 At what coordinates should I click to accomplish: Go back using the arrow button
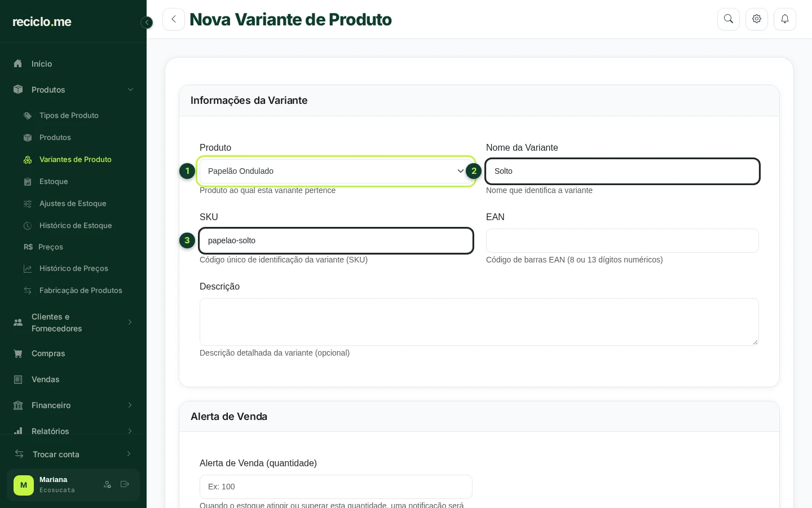point(174,19)
